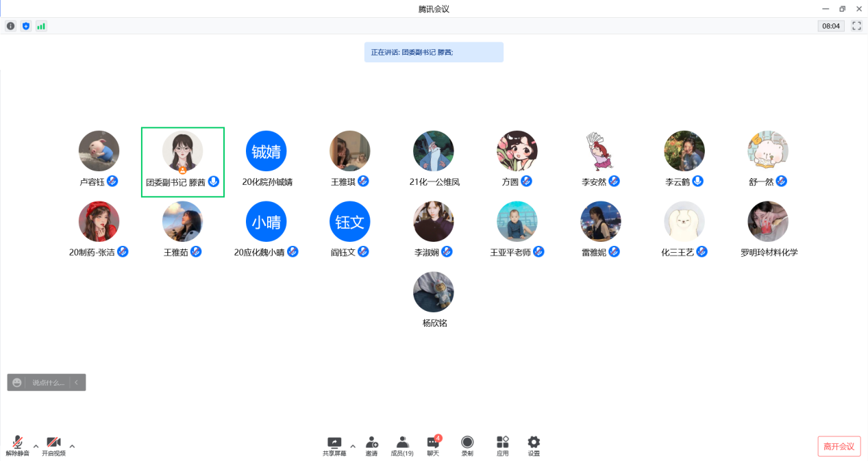
Task: Open the 邀请 invite icon
Action: pyautogui.click(x=371, y=445)
